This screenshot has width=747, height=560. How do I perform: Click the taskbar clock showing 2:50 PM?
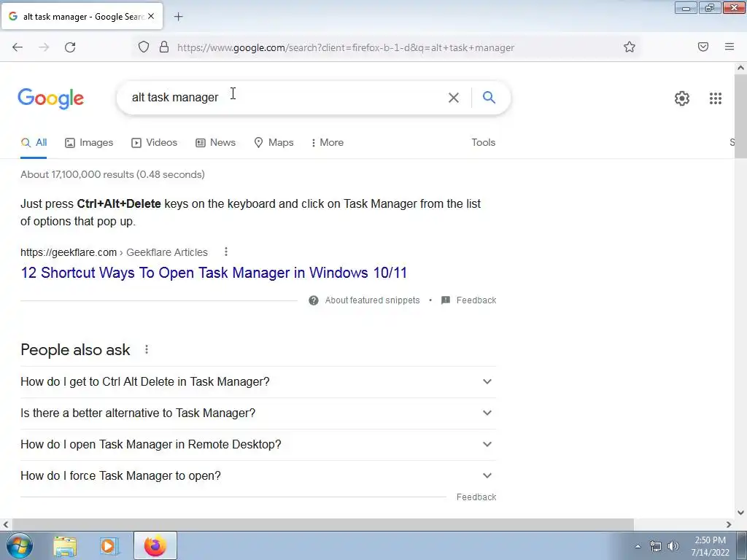tap(710, 546)
